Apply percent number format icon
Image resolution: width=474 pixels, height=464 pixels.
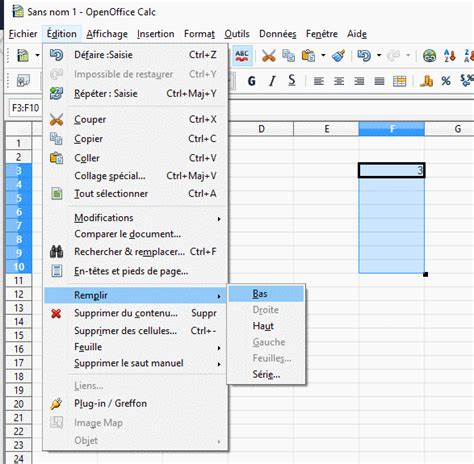pos(446,81)
